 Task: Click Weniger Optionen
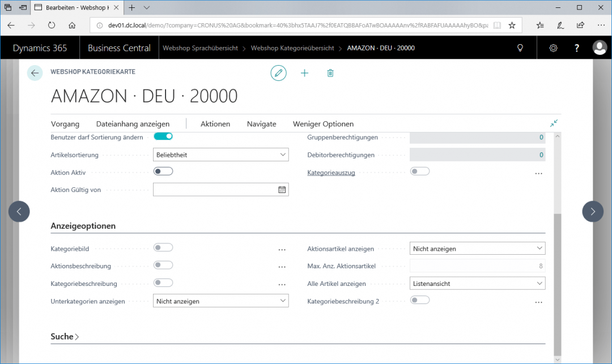pos(323,124)
